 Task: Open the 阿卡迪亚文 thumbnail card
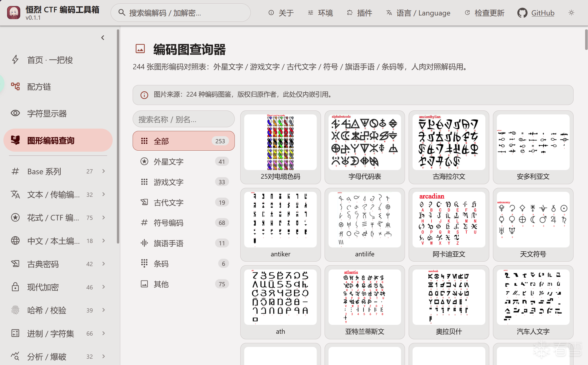pyautogui.click(x=449, y=225)
